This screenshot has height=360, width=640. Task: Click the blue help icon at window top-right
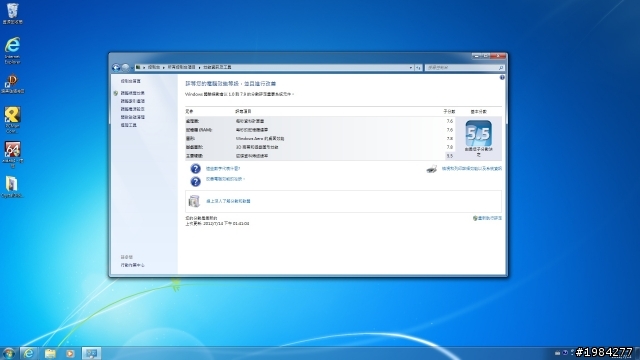[502, 78]
